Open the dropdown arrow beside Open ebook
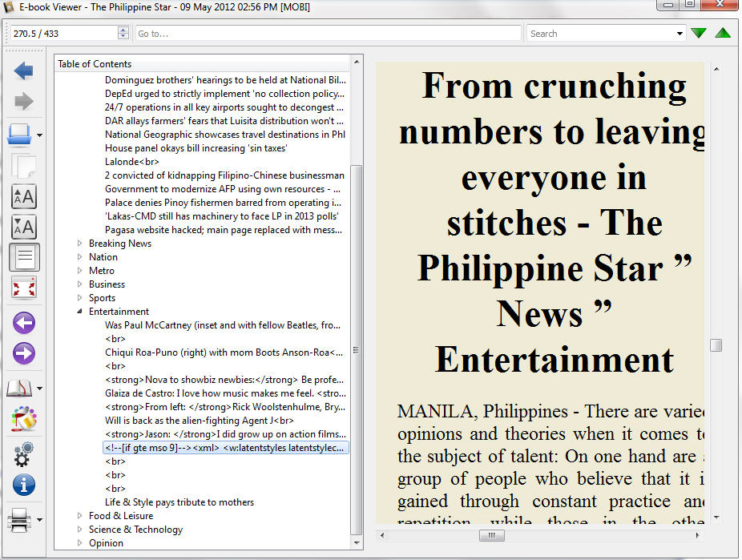The height and width of the screenshot is (560, 742). tap(40, 135)
